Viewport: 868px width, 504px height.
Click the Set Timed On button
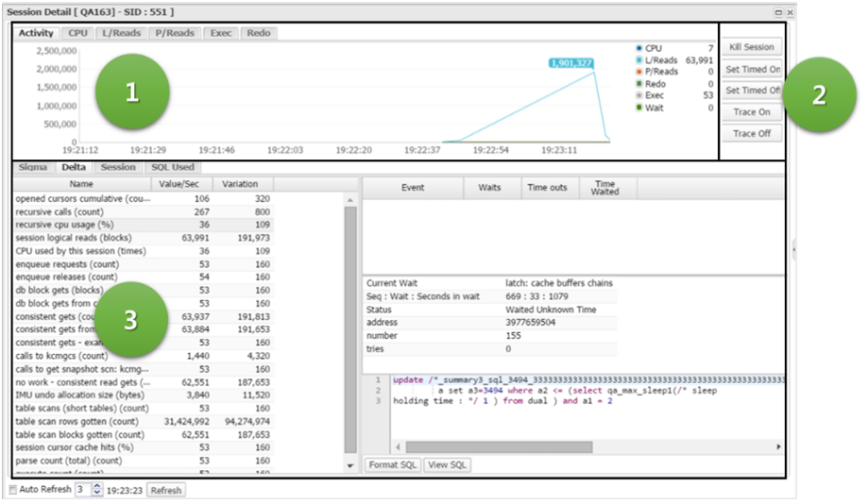(752, 69)
